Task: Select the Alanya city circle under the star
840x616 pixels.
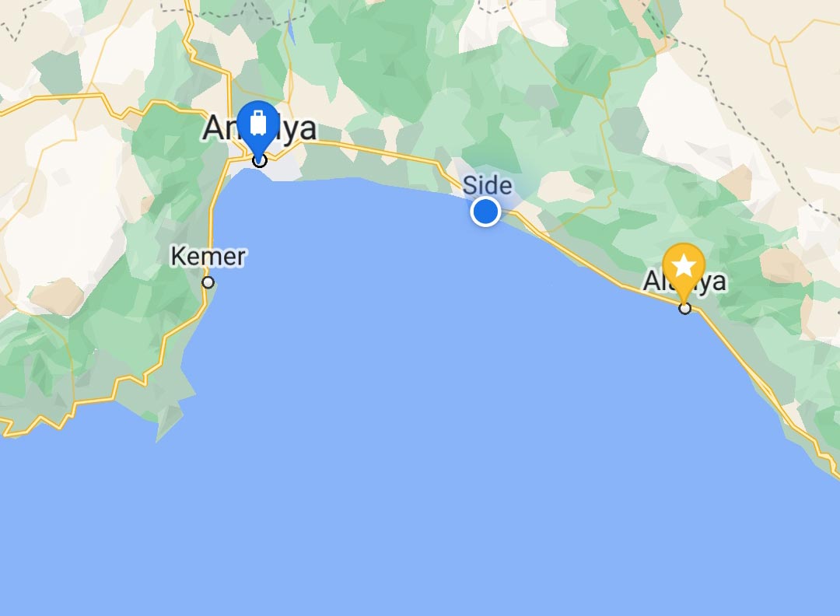Action: point(684,309)
